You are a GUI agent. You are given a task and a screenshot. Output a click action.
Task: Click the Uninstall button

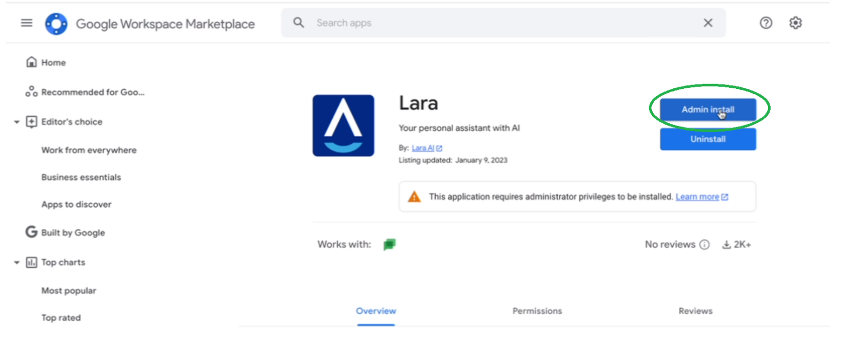[708, 139]
